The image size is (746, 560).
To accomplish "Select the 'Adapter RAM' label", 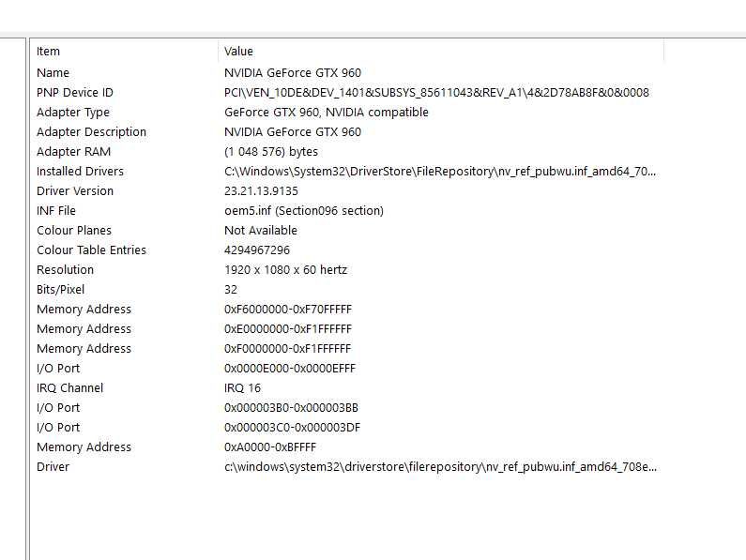I will (x=73, y=151).
